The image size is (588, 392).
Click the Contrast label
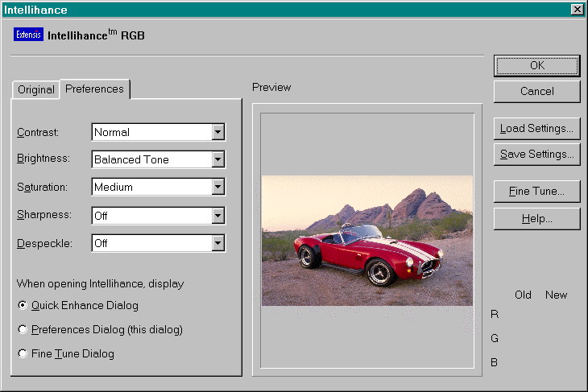(x=38, y=132)
